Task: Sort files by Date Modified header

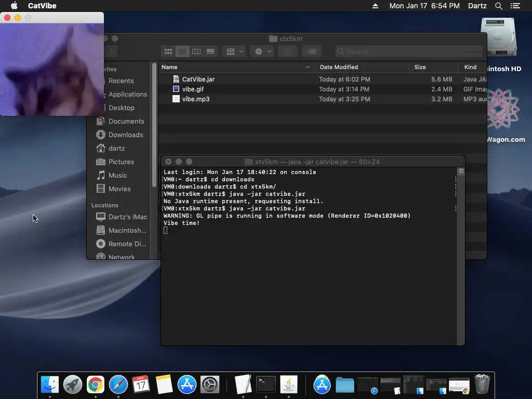Action: click(361, 67)
